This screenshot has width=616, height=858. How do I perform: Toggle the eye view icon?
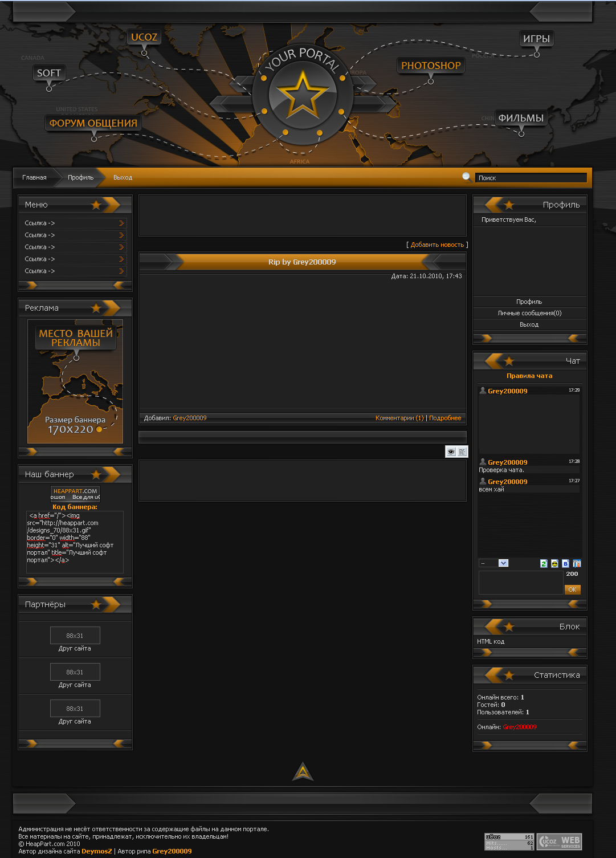(x=451, y=452)
